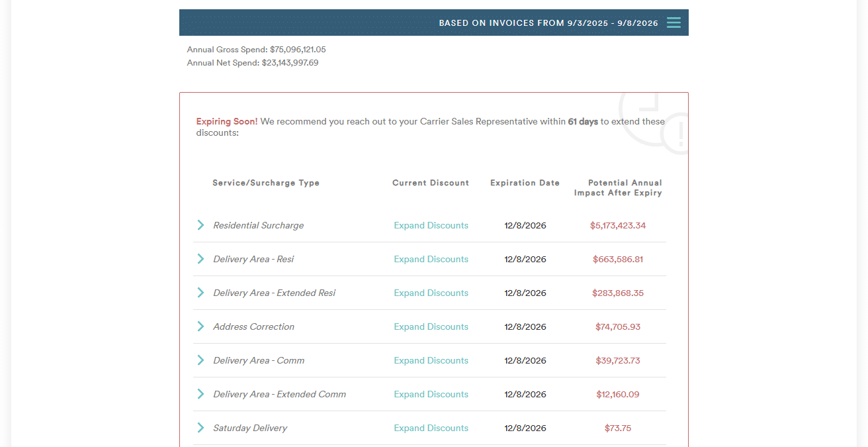Click the Expiration Date column header
Screen dimensions: 868x447
(525, 183)
